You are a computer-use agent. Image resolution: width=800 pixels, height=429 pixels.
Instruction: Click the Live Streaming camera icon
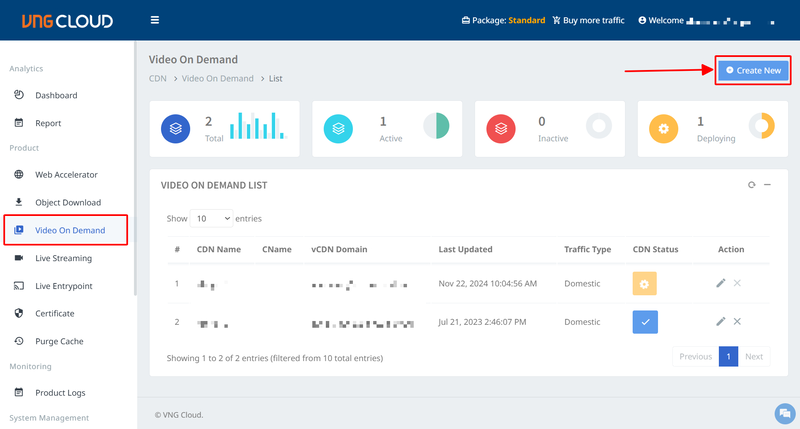coord(19,258)
